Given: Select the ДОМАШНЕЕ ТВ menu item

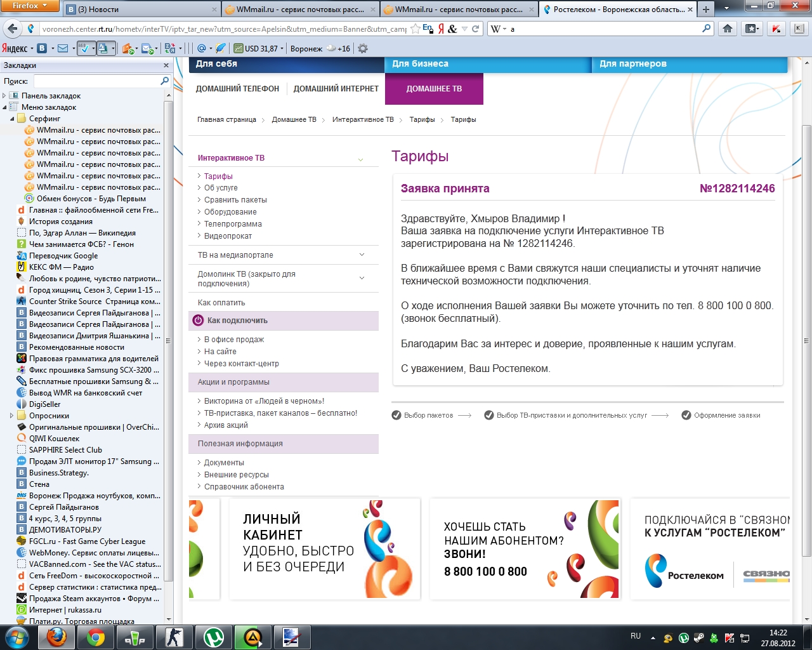Looking at the screenshot, I should pyautogui.click(x=434, y=89).
